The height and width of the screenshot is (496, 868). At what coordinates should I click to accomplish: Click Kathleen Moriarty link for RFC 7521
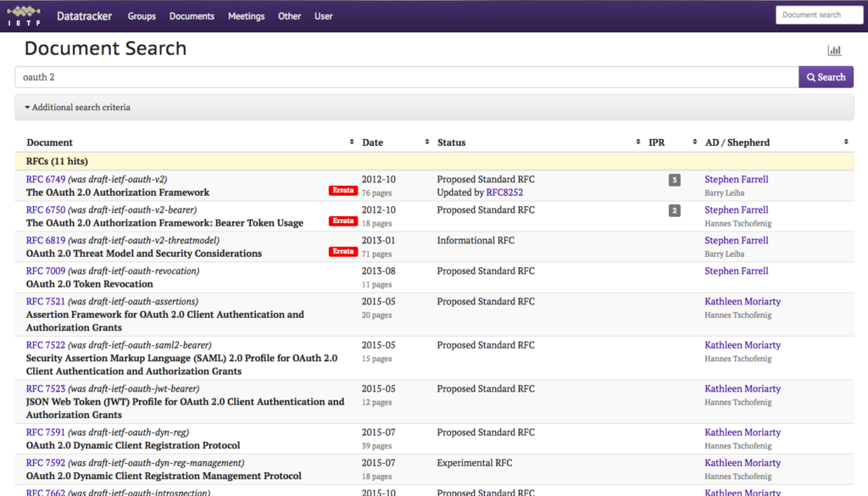[743, 301]
